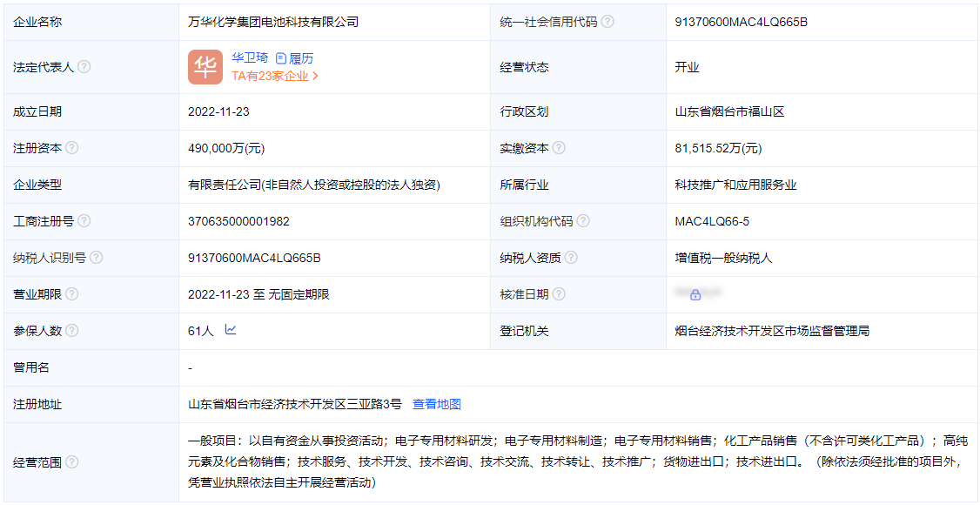Open 查看地图 map link
980x505 pixels.
[x=437, y=404]
